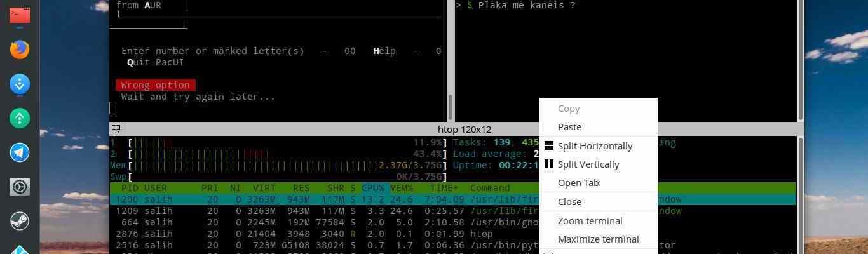This screenshot has height=254, width=868.
Task: Sort htop by the MEM% column header
Action: coord(402,188)
